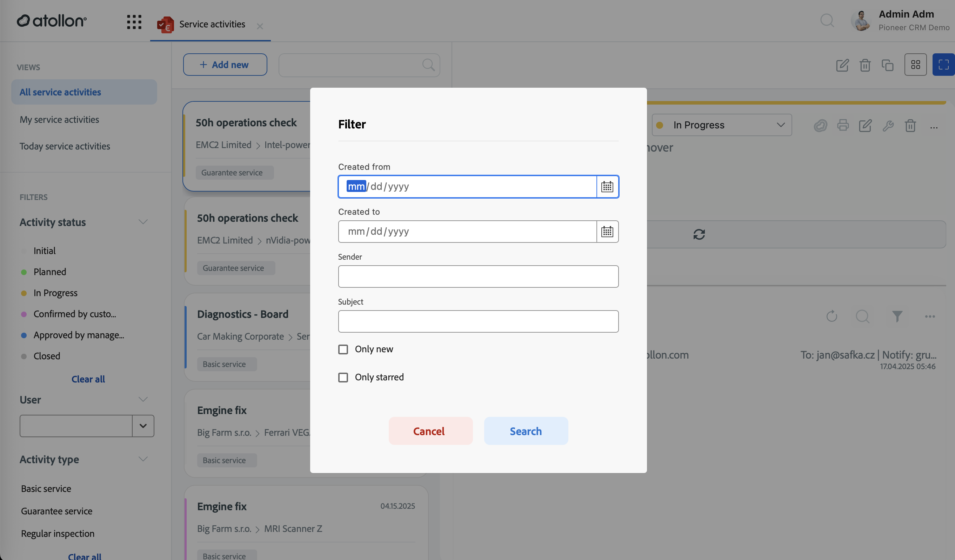The height and width of the screenshot is (560, 955).
Task: Click the print icon in detail panel
Action: point(843,125)
